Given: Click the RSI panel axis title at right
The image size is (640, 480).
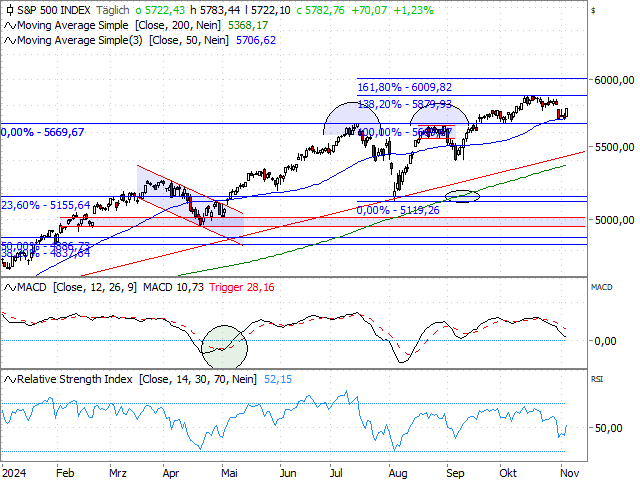Looking at the screenshot, I should [597, 379].
